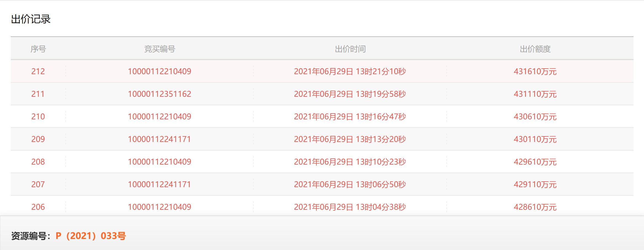Select row number 206
This screenshot has height=250, width=644.
tap(38, 207)
